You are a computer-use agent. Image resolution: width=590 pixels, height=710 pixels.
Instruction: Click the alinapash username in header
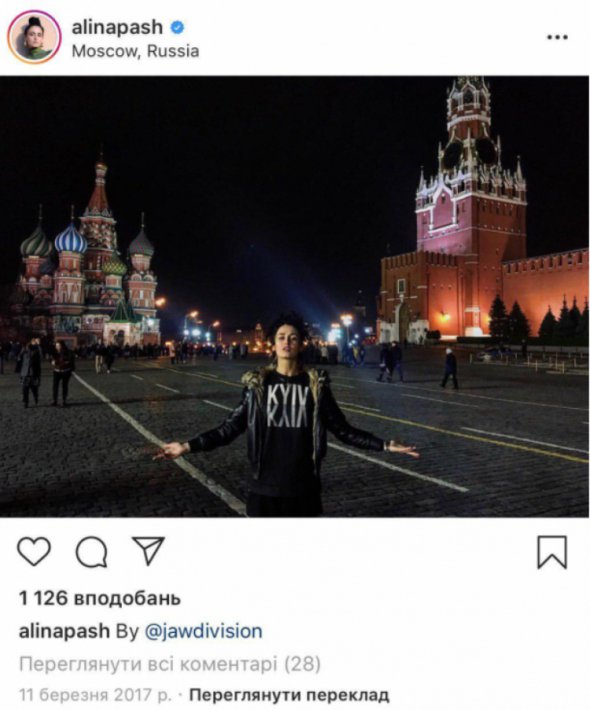coord(117,28)
